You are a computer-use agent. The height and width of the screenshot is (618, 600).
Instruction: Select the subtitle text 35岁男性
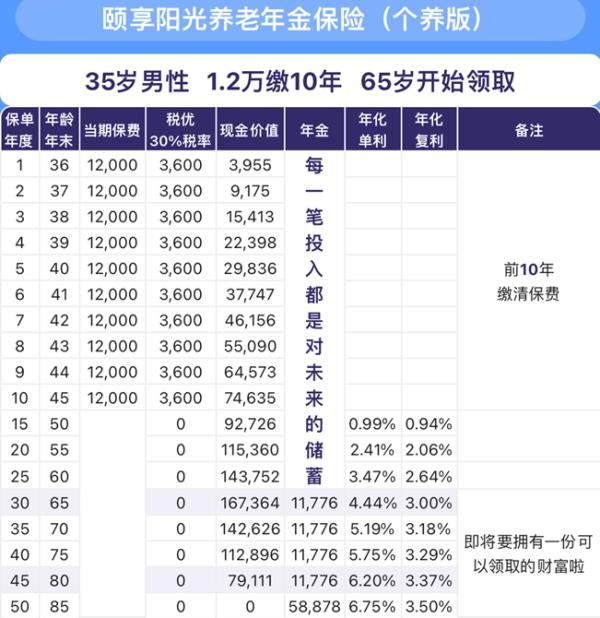point(137,82)
